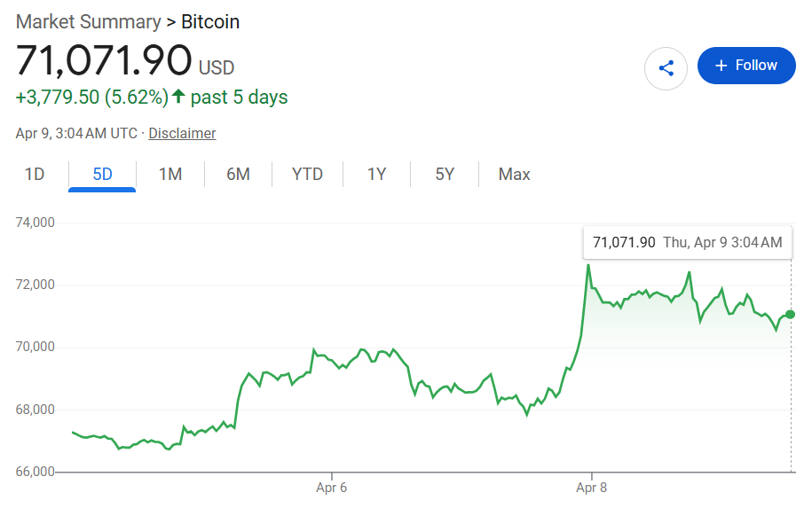Screen dimensions: 812x508
Task: Click the Apr 6 date axis label
Action: click(332, 488)
